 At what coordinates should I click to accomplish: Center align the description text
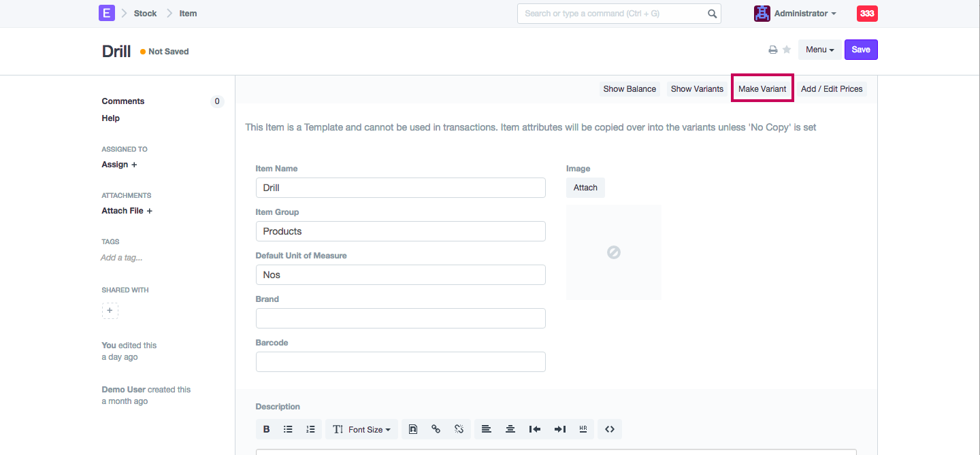(x=510, y=429)
